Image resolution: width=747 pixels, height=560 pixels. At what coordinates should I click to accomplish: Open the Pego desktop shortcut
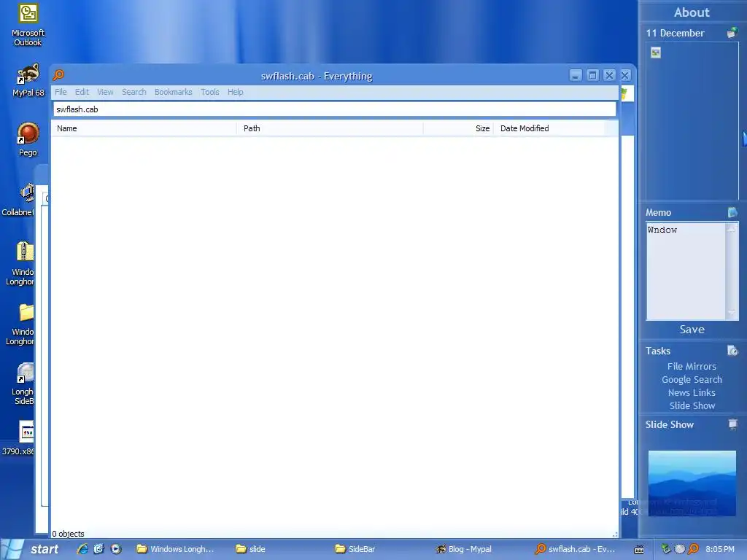point(28,139)
